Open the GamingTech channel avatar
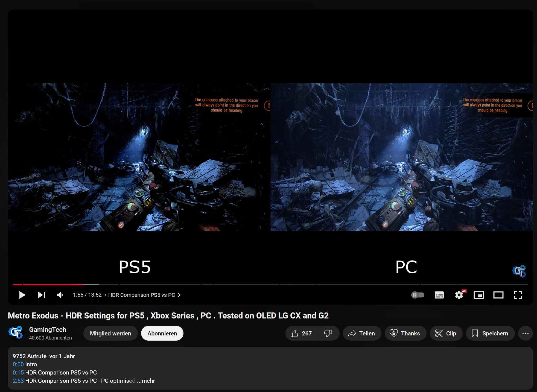This screenshot has width=537, height=392. pyautogui.click(x=16, y=333)
